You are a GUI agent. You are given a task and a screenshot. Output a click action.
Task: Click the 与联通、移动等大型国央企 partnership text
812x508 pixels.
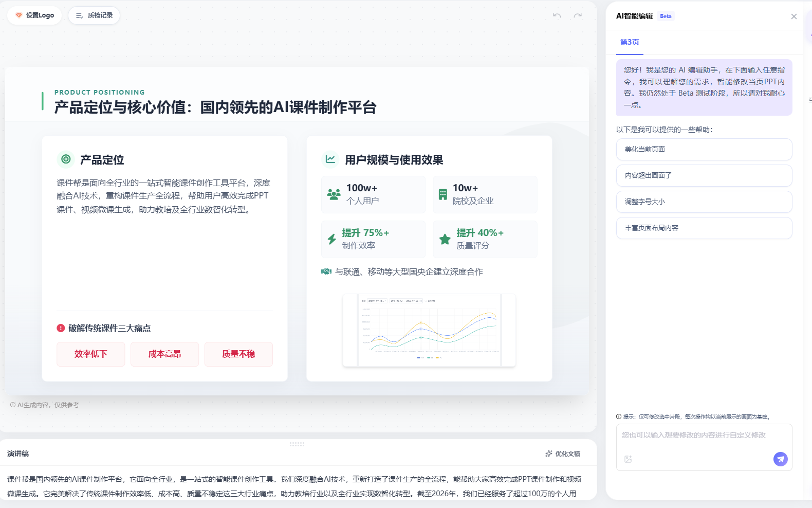click(409, 271)
